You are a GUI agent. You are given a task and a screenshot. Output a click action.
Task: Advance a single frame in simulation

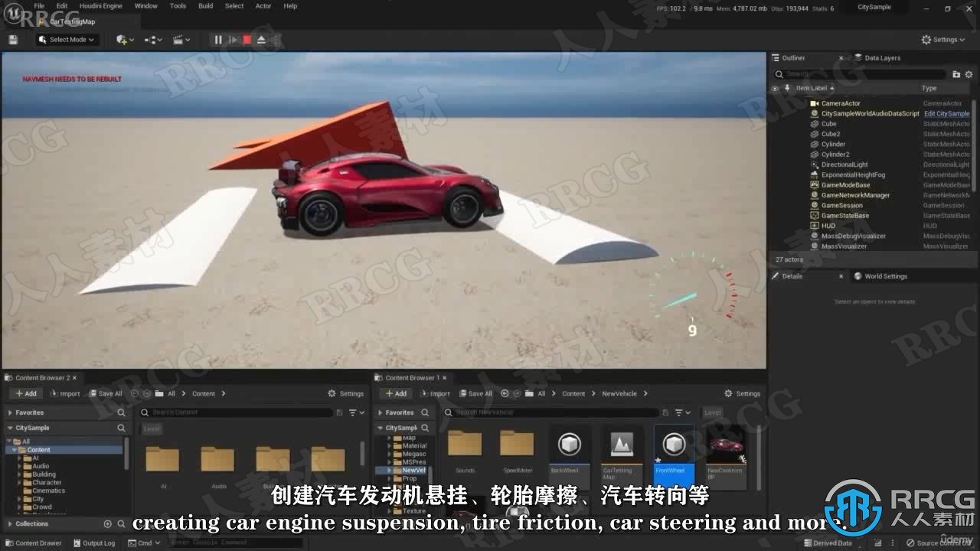(x=233, y=40)
